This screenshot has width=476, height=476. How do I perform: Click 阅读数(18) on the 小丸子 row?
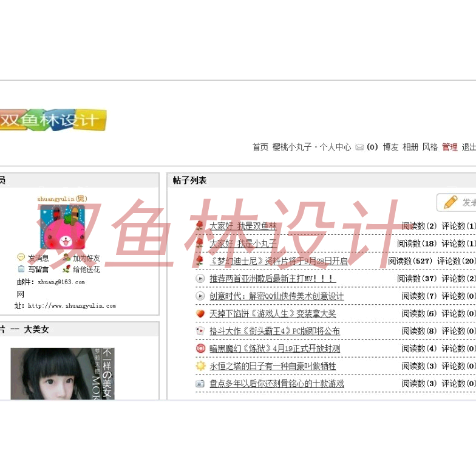tap(417, 243)
